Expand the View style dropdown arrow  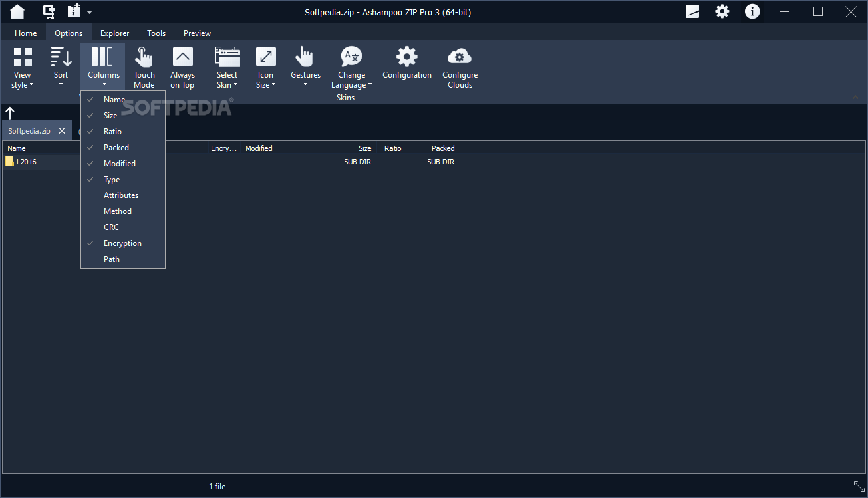click(31, 85)
